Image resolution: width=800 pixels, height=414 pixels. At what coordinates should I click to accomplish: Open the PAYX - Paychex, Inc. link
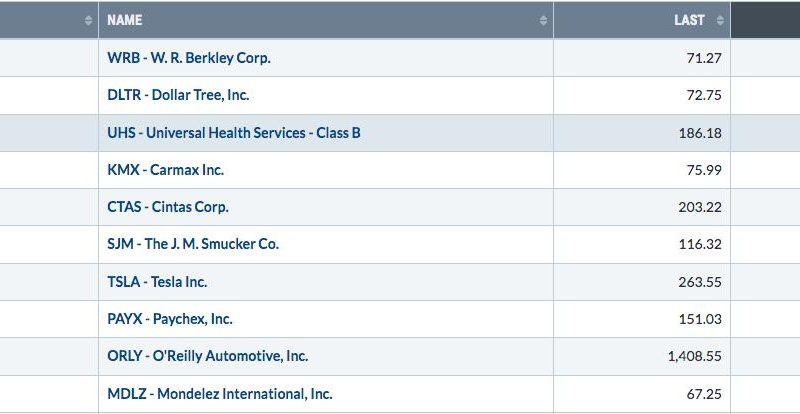click(x=170, y=319)
